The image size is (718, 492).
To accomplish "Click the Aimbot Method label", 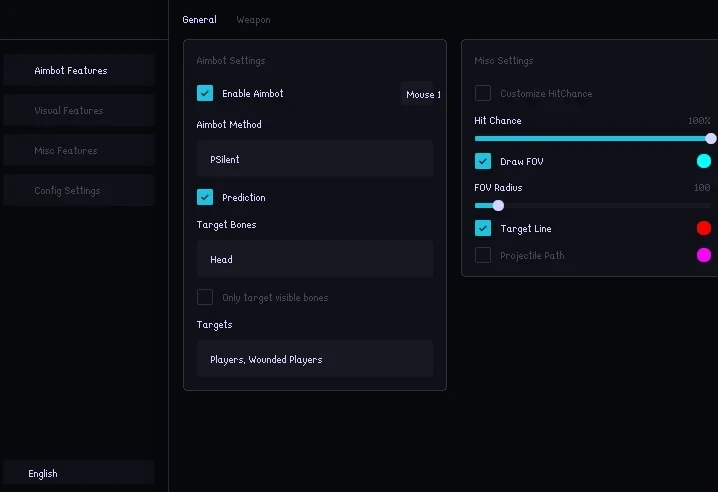I will [x=229, y=124].
